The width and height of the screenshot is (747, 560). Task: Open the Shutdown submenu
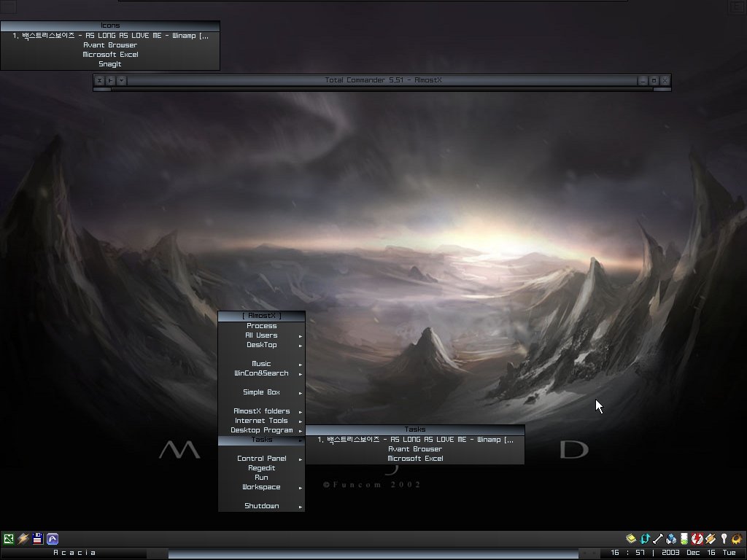(262, 506)
